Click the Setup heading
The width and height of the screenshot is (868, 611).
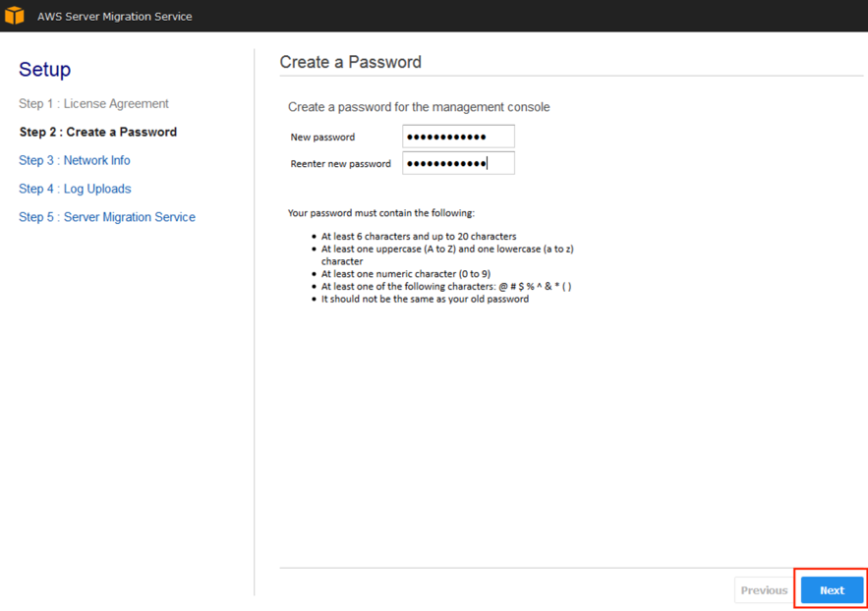(45, 69)
